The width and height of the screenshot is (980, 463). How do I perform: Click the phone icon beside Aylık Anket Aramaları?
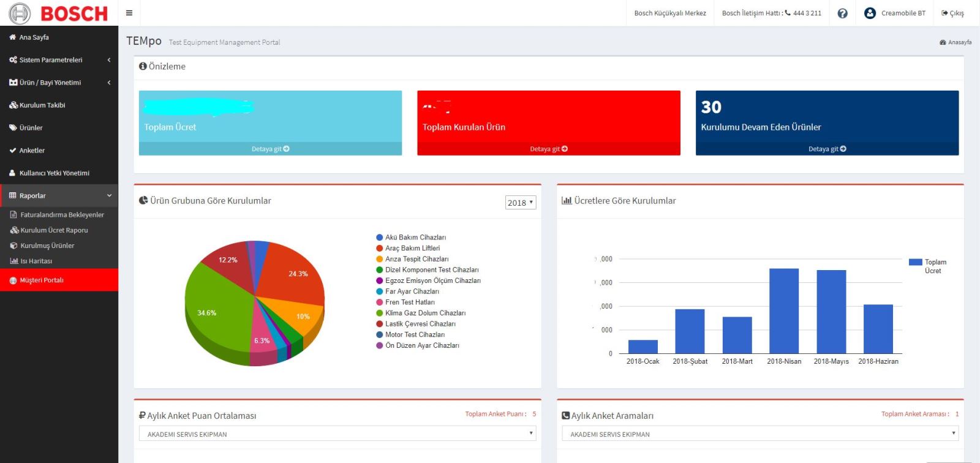tap(566, 415)
